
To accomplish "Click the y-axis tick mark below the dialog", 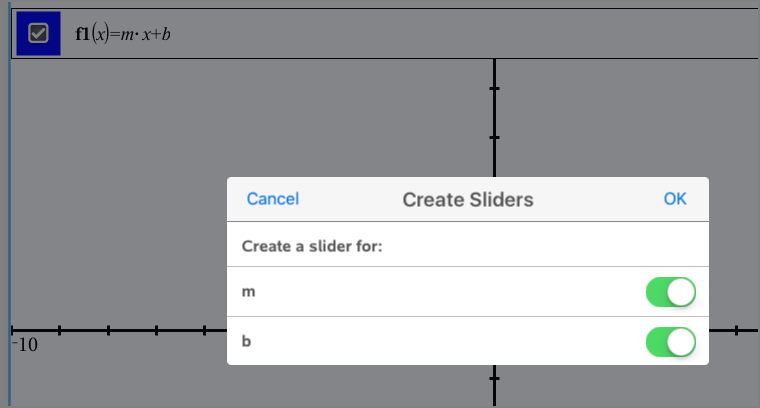I will (x=494, y=378).
